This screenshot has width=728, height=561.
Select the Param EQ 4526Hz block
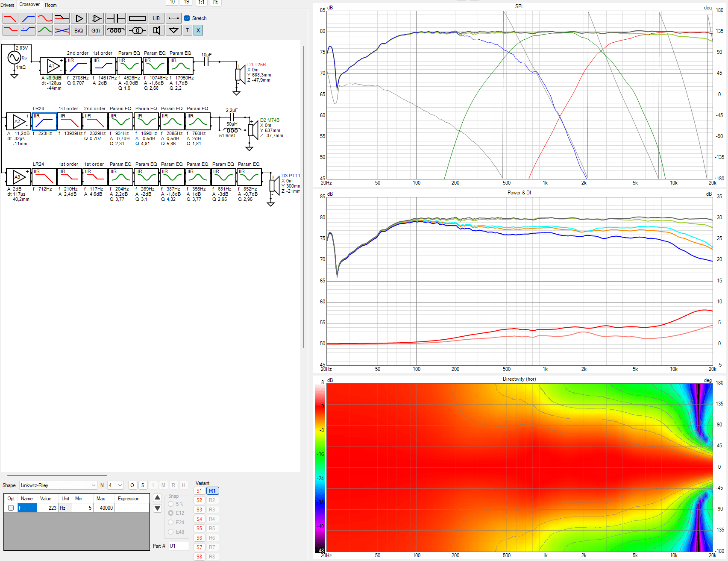[x=129, y=66]
